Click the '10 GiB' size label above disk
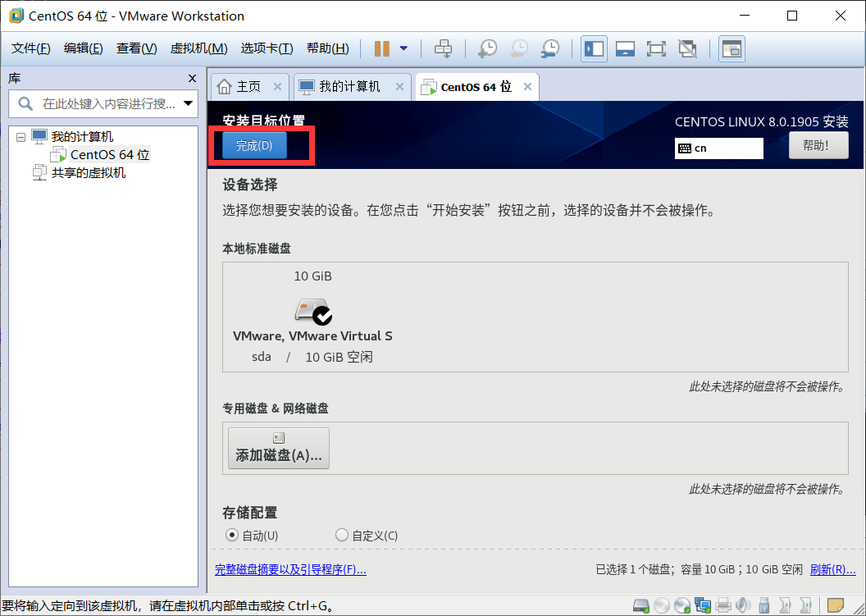 coord(312,276)
